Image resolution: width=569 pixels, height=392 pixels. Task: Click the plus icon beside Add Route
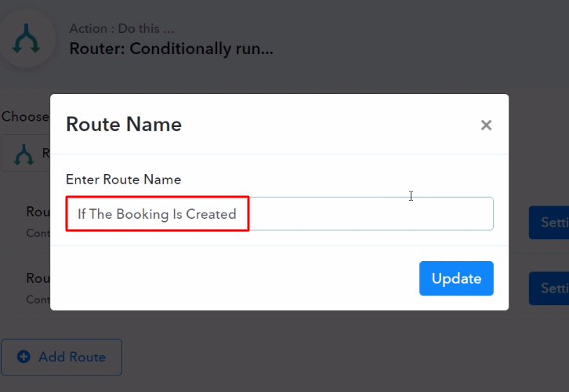[24, 357]
